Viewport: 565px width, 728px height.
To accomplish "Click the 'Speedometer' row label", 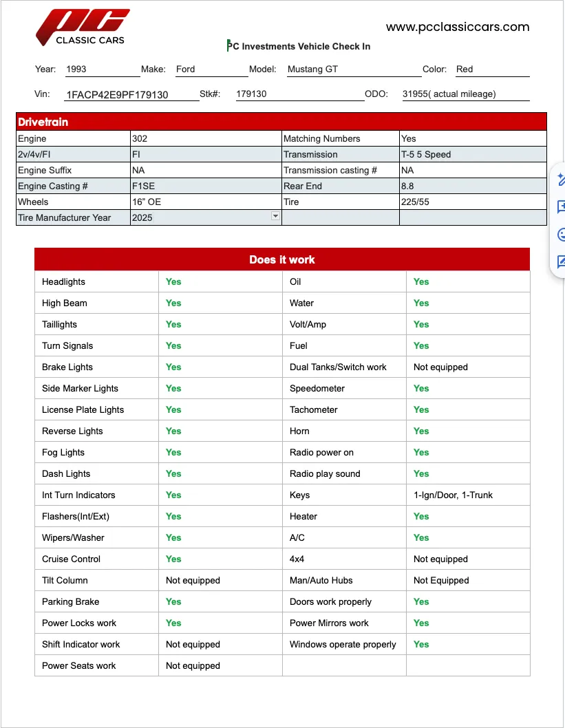I will (x=317, y=389).
